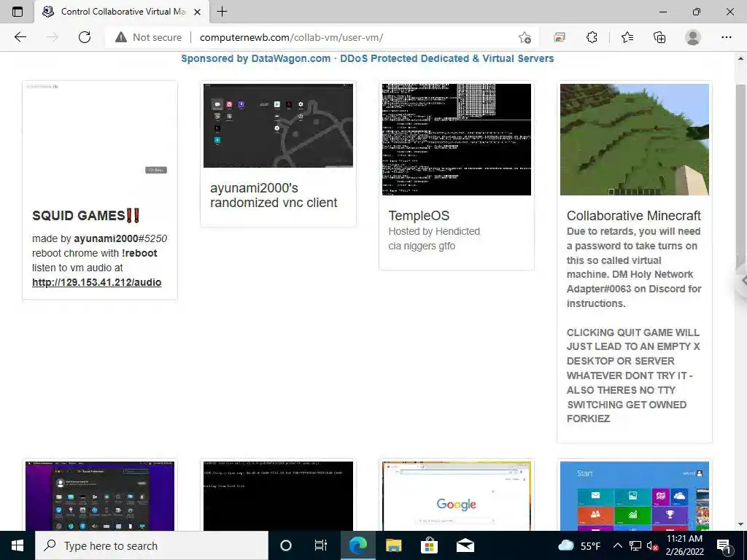The image size is (747, 560).
Task: Open Edge Settings and more menu
Action: pos(726,37)
